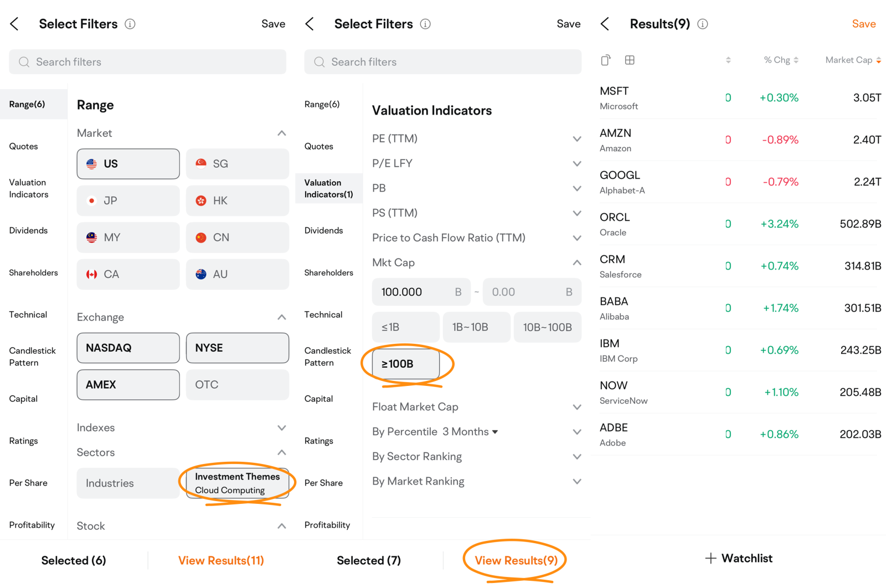Tap the plus Watchlist button
886x588 pixels.
(x=739, y=558)
